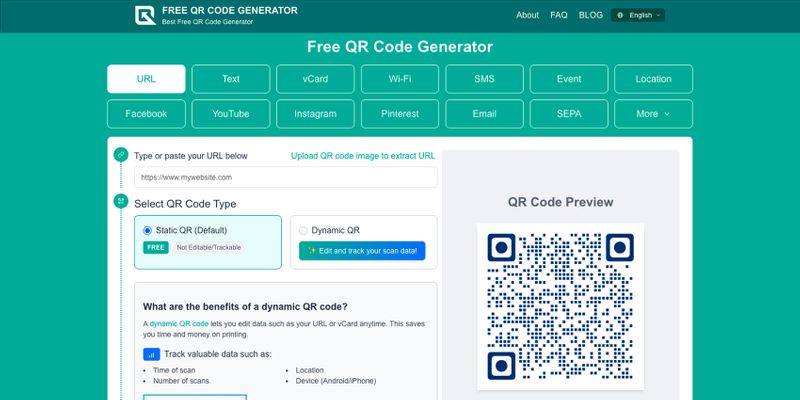Click the Not Editable/Trackable label
Screen dimensions: 800x400
tap(209, 247)
